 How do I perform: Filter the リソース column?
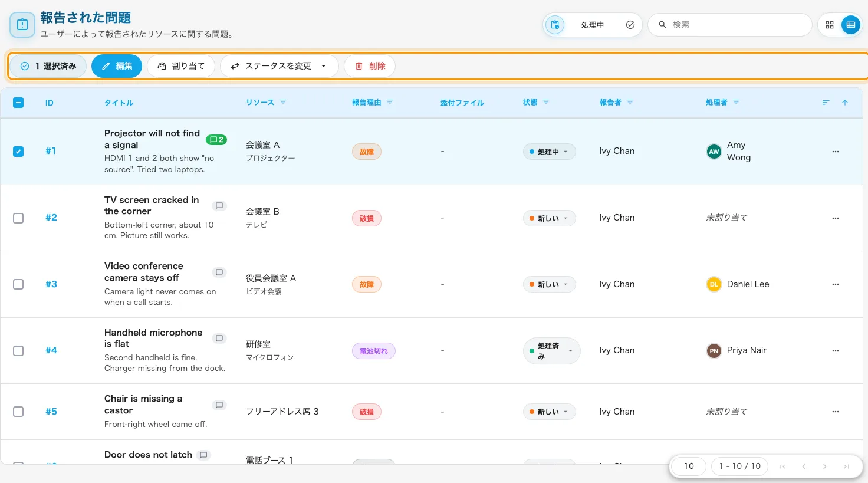pos(283,102)
